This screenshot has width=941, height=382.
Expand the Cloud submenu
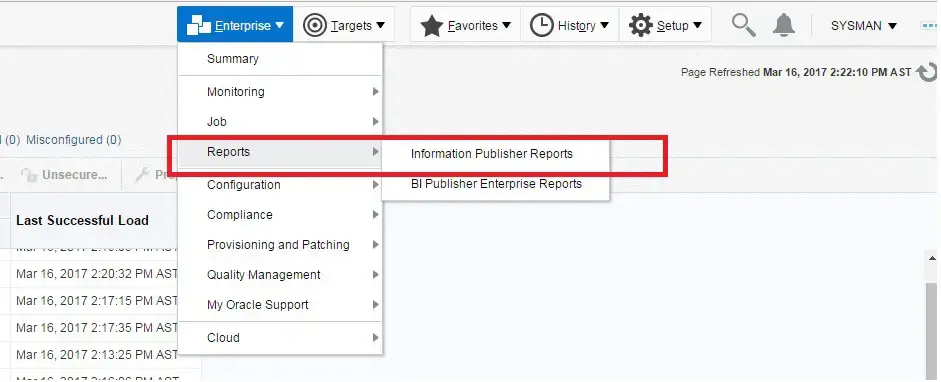280,338
